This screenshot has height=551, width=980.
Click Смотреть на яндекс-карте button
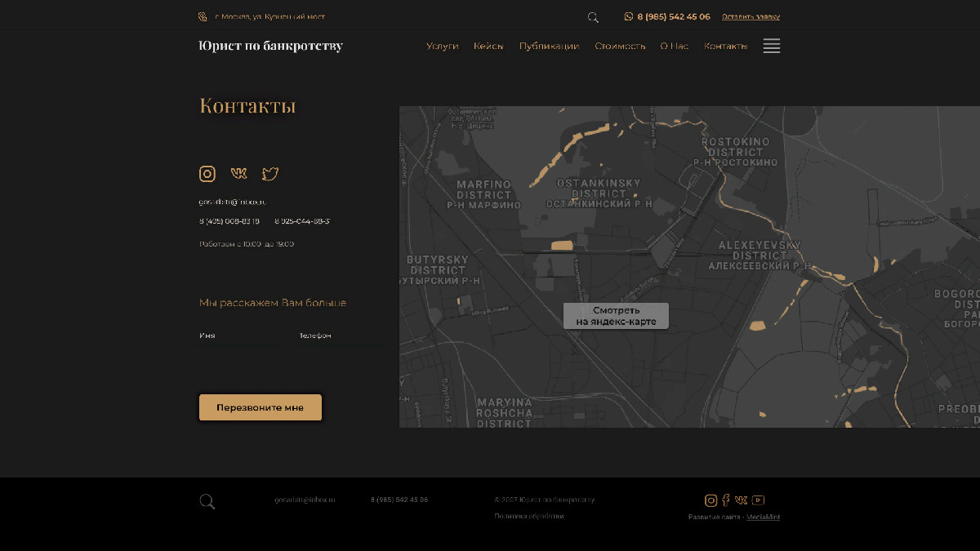pos(616,316)
